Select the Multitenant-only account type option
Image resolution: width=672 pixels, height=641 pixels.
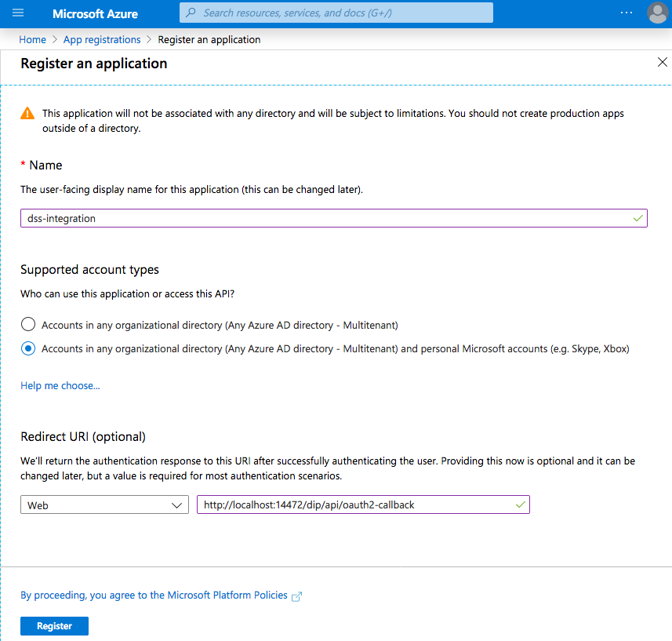pyautogui.click(x=28, y=324)
